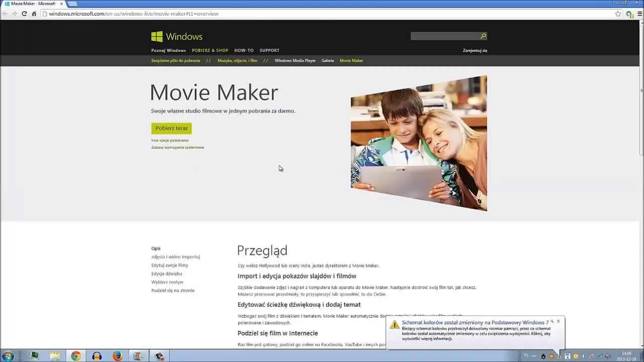644x362 pixels.
Task: Go to Galeria subnav item
Action: (x=328, y=60)
